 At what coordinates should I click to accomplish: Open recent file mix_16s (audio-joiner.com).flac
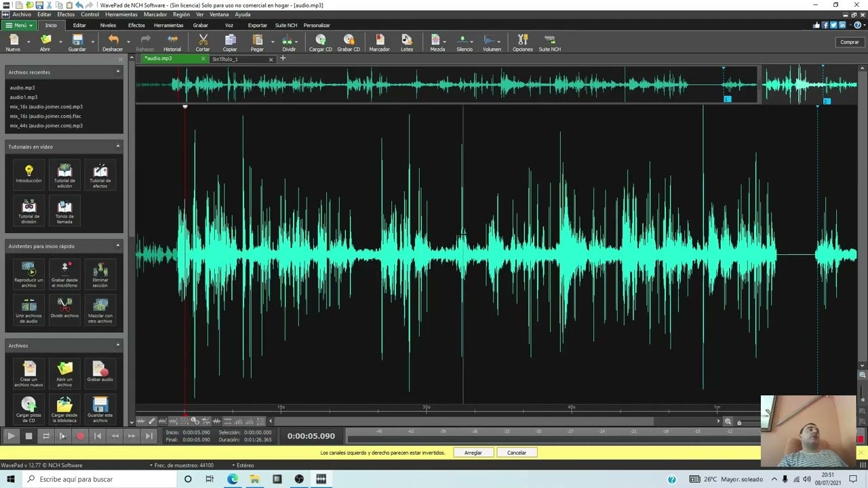45,116
